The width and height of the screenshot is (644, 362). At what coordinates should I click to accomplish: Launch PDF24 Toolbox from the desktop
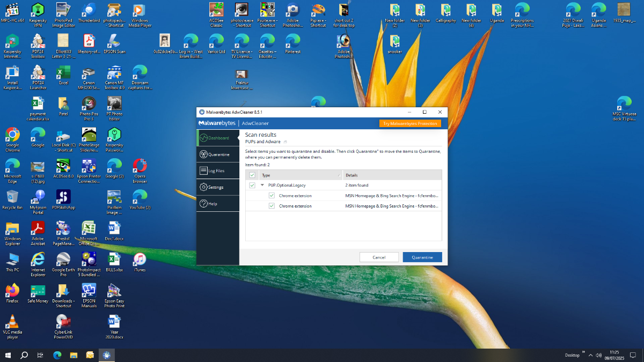(x=38, y=46)
